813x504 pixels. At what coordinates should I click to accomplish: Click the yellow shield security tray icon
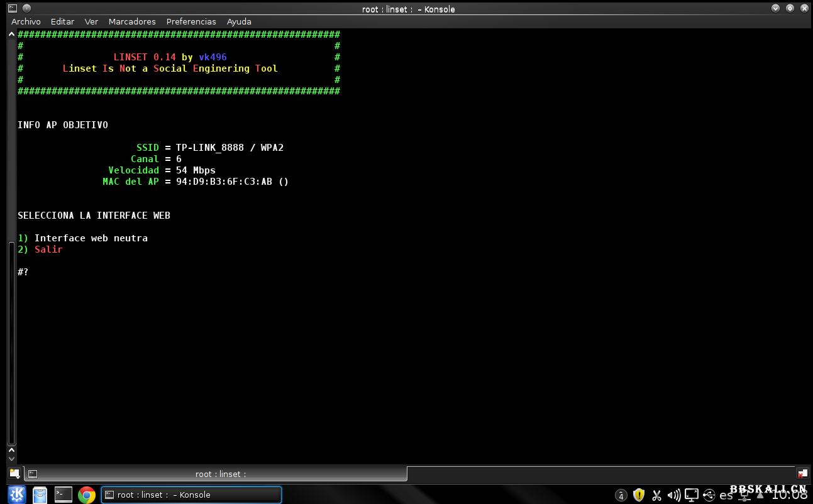point(639,495)
